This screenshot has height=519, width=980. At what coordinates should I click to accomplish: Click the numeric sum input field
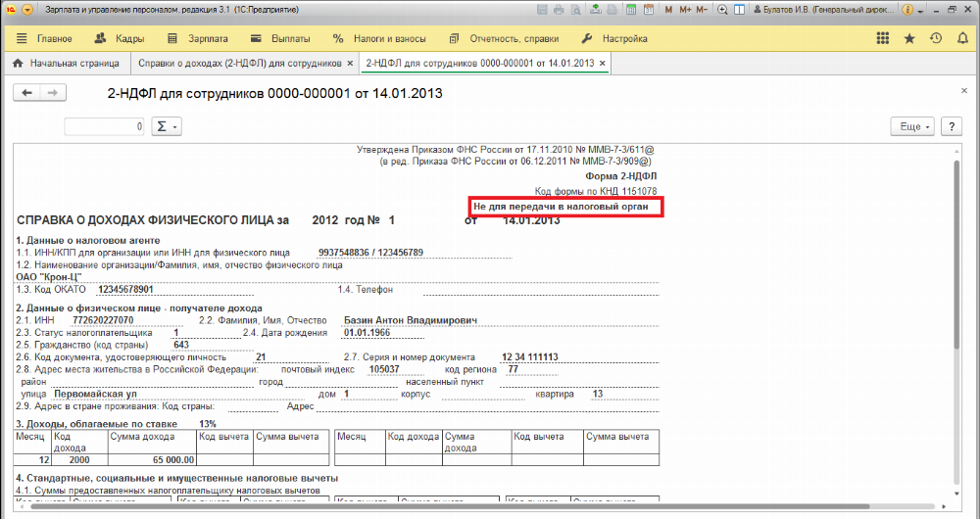point(105,126)
